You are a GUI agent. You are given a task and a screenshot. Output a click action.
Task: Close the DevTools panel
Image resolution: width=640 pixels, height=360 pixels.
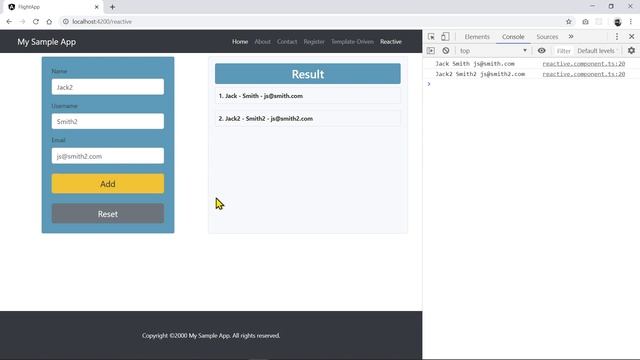631,37
